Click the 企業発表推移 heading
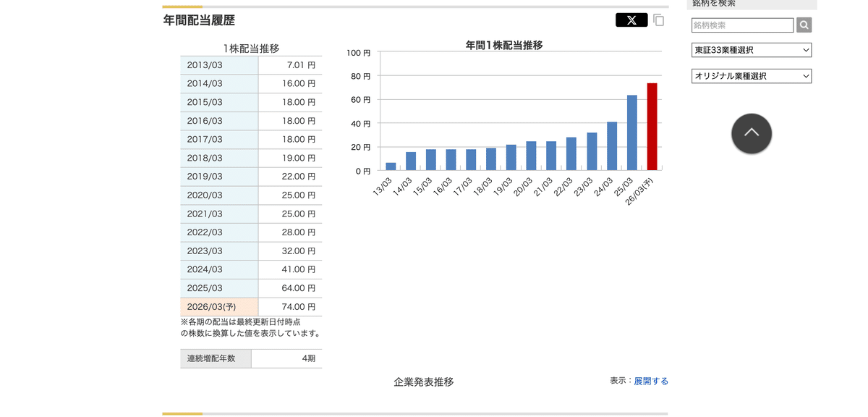868x417 pixels. [424, 382]
